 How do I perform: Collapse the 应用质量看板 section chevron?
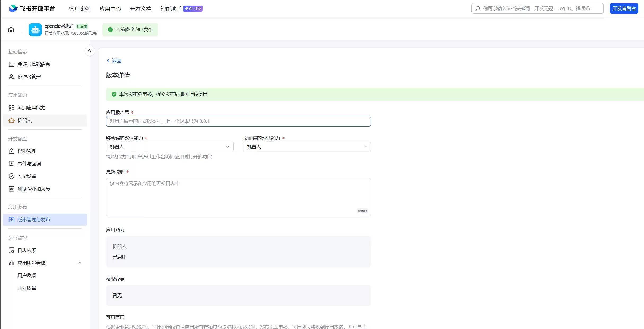pos(80,263)
